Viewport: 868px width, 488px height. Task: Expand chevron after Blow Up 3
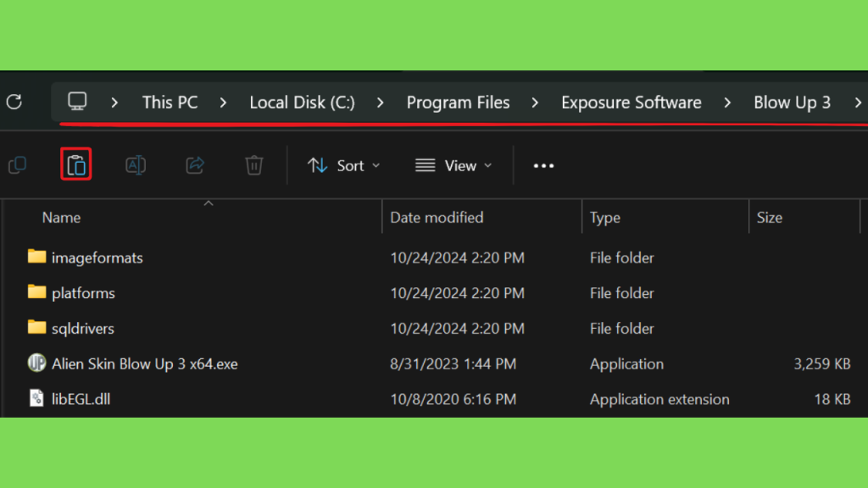[858, 103]
